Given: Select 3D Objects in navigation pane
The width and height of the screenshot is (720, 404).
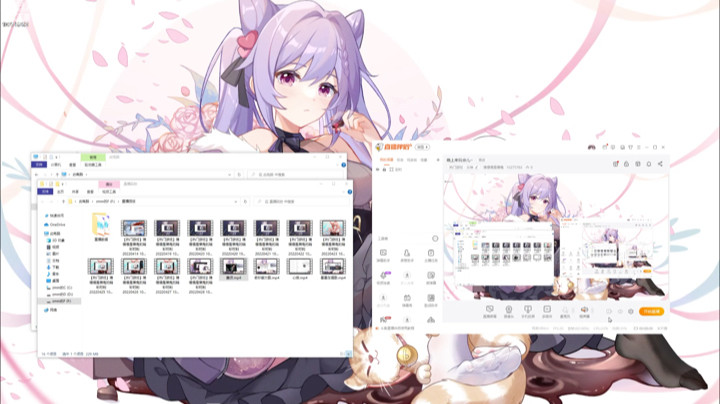Looking at the screenshot, I should tap(56, 240).
